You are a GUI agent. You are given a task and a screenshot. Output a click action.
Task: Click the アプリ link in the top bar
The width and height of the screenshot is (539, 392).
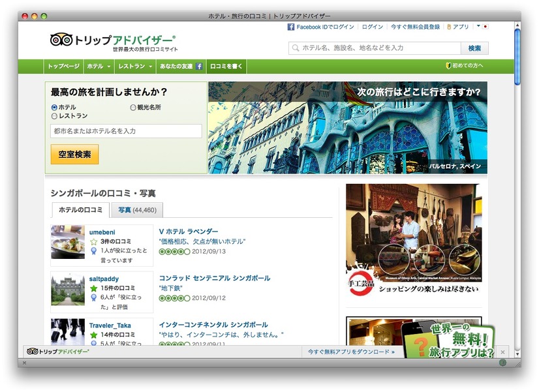tap(461, 27)
